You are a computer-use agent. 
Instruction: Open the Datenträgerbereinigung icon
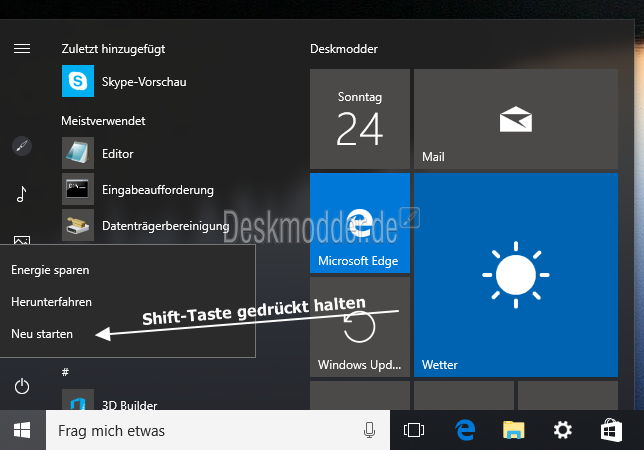(x=78, y=225)
